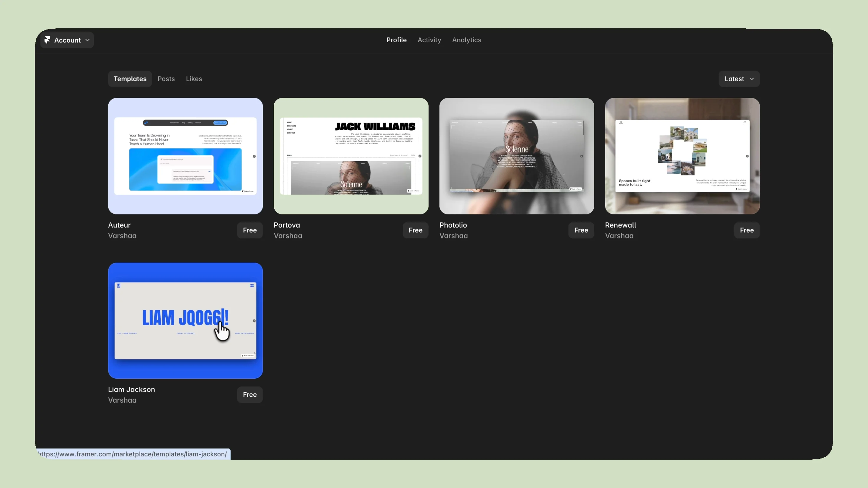The image size is (868, 488).
Task: Click the Free button for Portova
Action: [415, 230]
